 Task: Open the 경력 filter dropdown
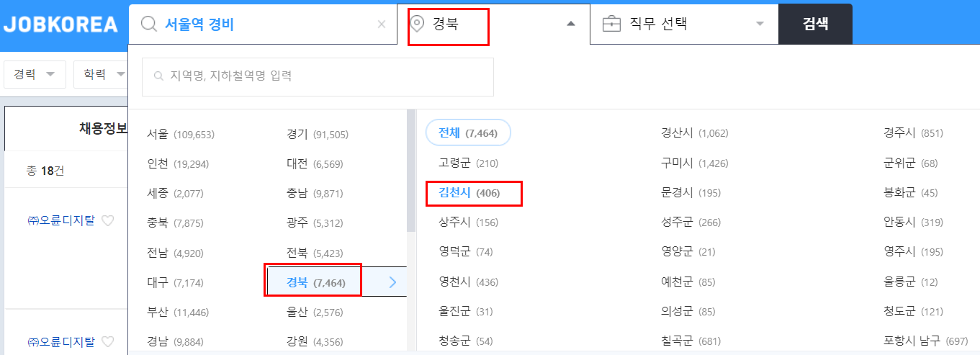(35, 74)
